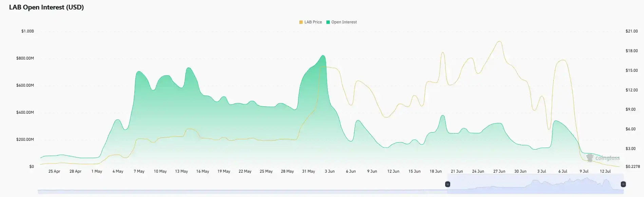Toggle the LAB Price legend series
644x197 pixels.
pos(310,22)
